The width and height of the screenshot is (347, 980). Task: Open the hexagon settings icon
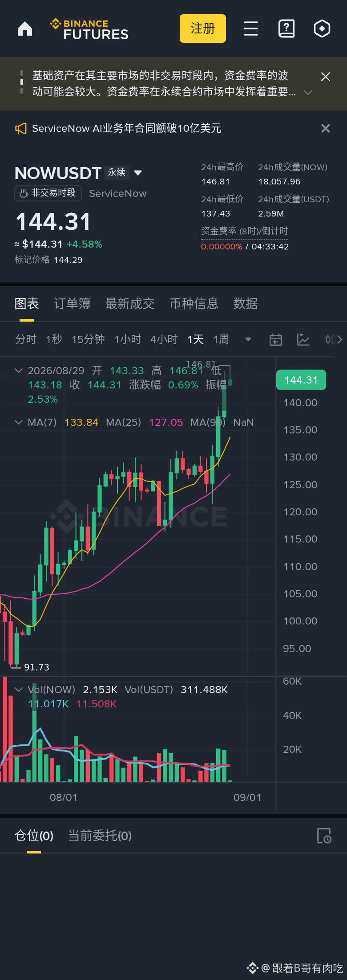(322, 29)
